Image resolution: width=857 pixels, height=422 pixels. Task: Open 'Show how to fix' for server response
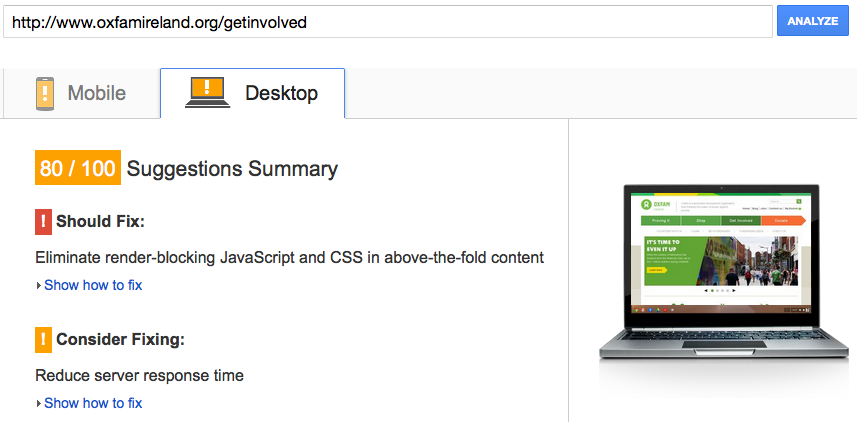tap(93, 403)
